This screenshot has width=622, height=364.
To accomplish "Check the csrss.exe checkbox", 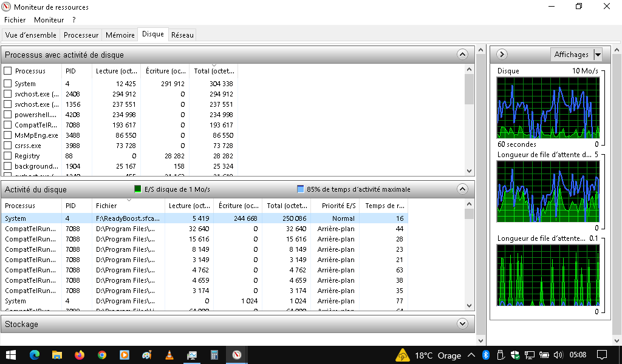I will [7, 146].
